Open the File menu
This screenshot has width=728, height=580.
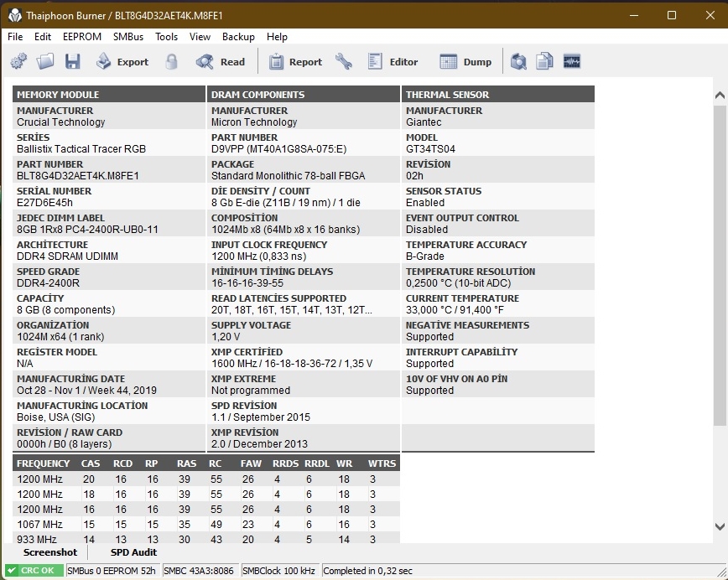click(x=15, y=37)
